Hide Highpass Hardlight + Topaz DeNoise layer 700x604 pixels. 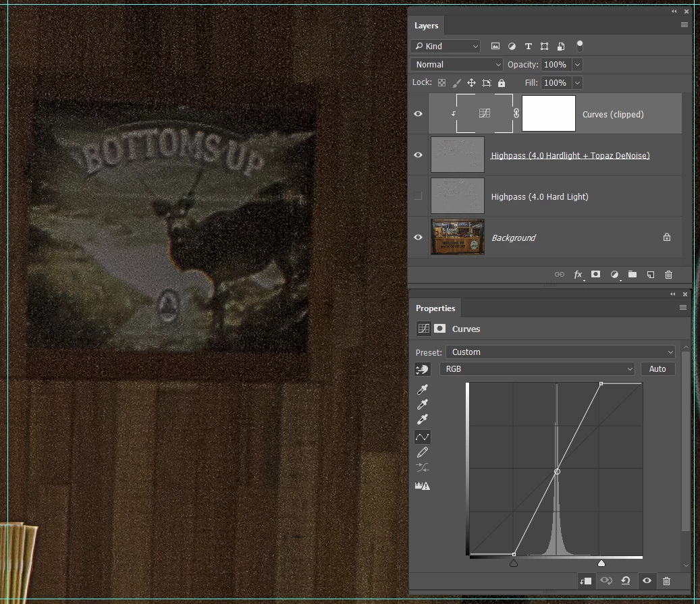pos(418,155)
